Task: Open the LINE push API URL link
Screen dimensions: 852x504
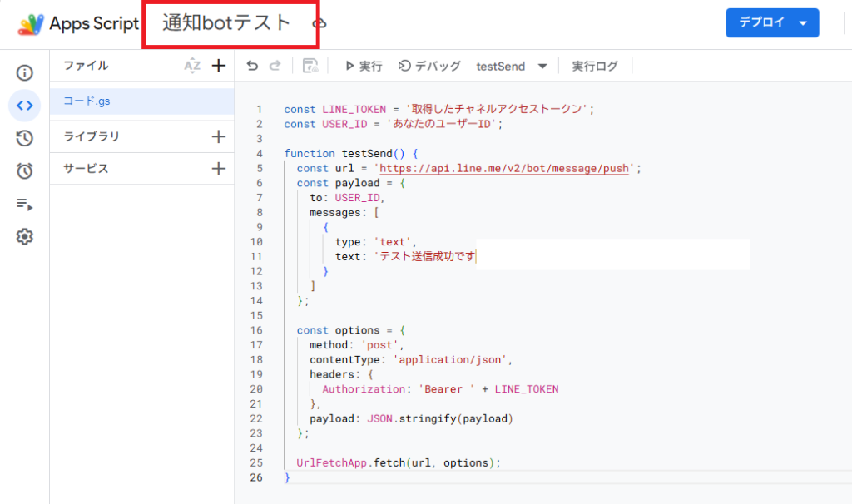Action: [x=503, y=168]
